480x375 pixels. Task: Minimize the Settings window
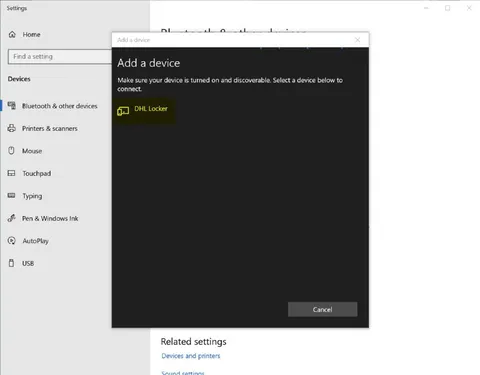point(426,8)
